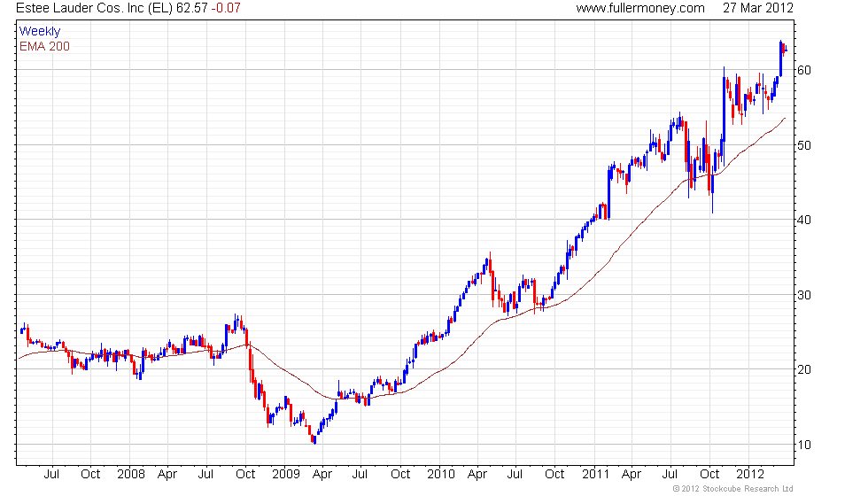Click the 2011 year axis label
The height and width of the screenshot is (496, 868).
(595, 475)
